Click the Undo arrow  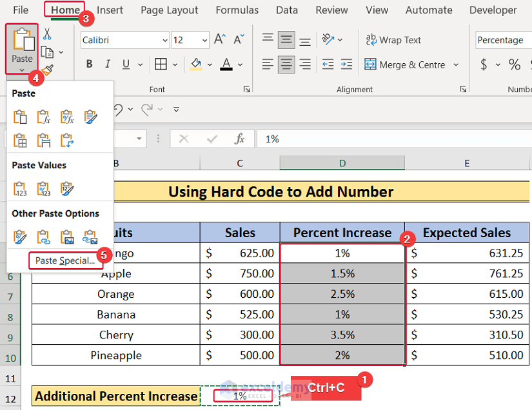click(118, 110)
